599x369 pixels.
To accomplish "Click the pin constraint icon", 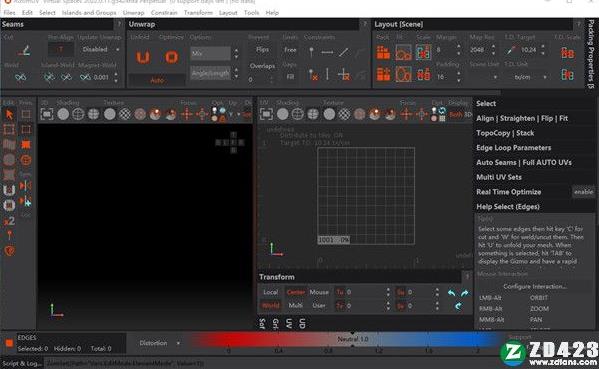I will point(311,52).
